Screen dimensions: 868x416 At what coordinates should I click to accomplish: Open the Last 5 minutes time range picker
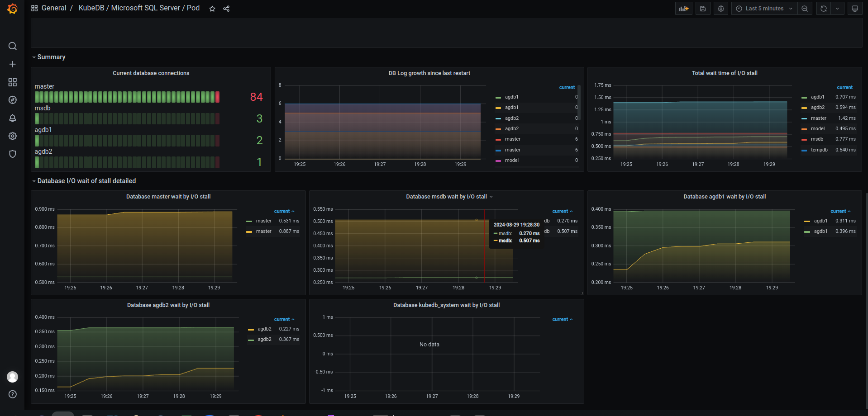764,8
